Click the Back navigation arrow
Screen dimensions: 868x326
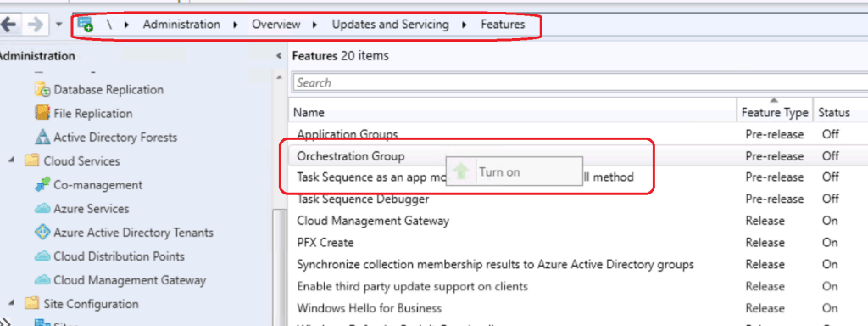tap(8, 25)
